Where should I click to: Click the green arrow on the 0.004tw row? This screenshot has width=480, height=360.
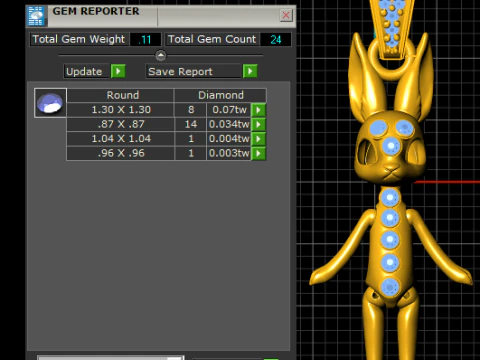(x=258, y=139)
